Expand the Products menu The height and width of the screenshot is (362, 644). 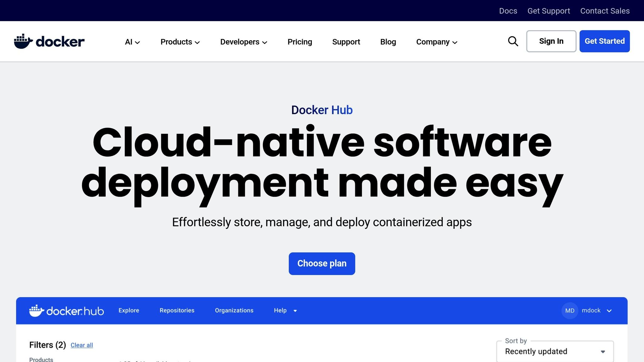pos(180,42)
